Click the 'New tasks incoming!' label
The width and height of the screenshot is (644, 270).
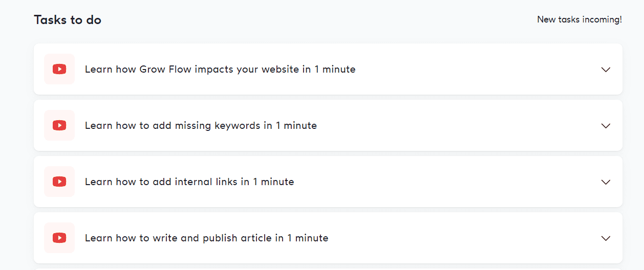click(579, 20)
